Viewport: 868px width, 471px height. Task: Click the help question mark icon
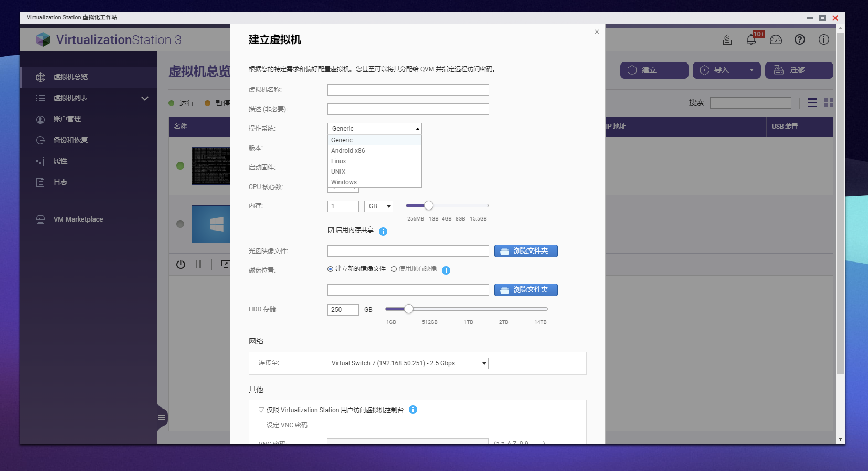coord(799,40)
